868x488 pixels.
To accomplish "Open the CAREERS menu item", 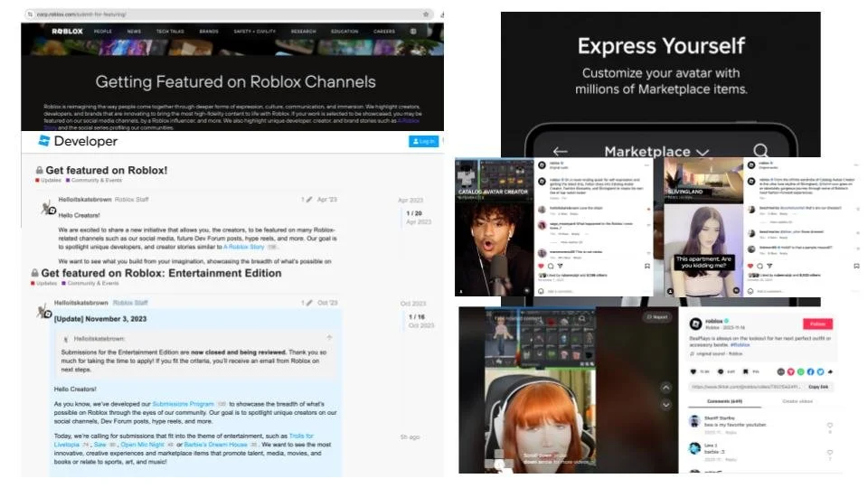I will (x=384, y=32).
